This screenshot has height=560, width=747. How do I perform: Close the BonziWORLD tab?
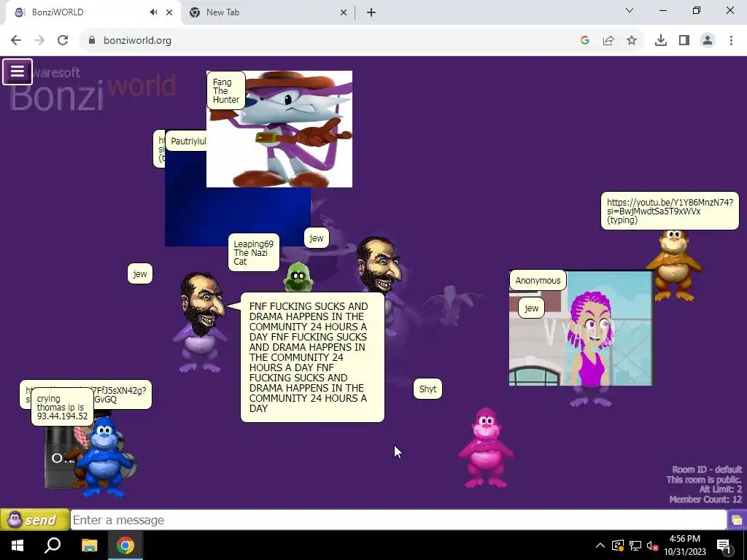coord(169,12)
